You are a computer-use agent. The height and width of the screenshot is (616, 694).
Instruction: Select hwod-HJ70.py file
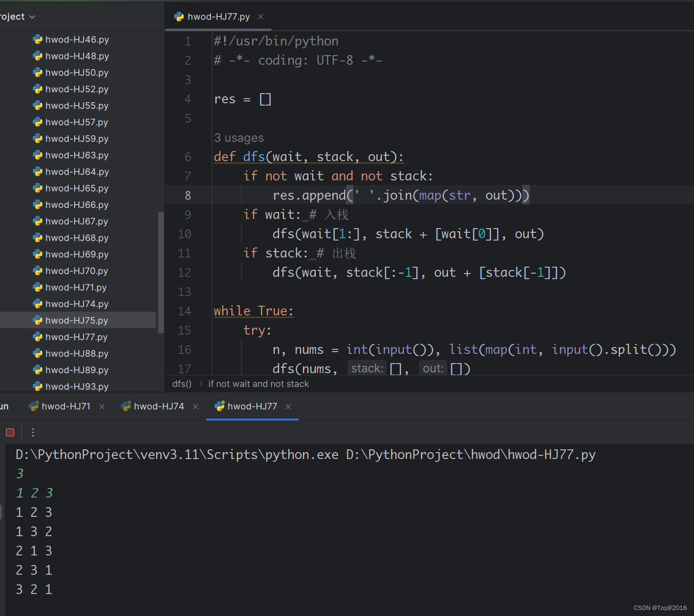click(x=77, y=271)
